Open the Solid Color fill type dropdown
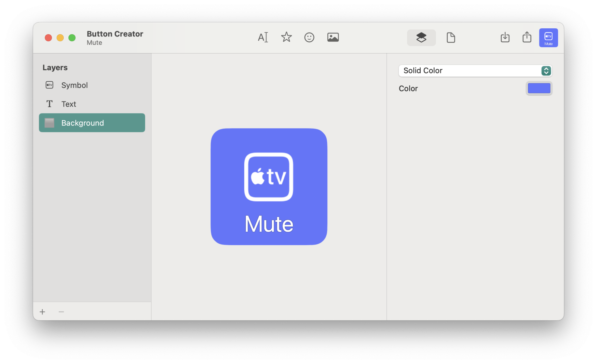This screenshot has height=364, width=597. pos(475,71)
